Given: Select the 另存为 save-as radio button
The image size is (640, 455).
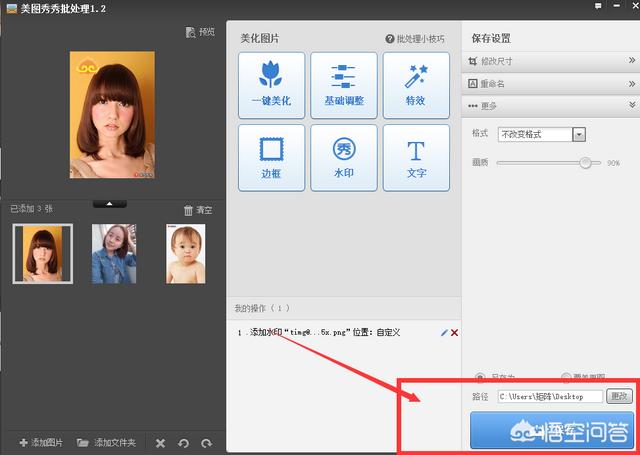Looking at the screenshot, I should tap(480, 377).
